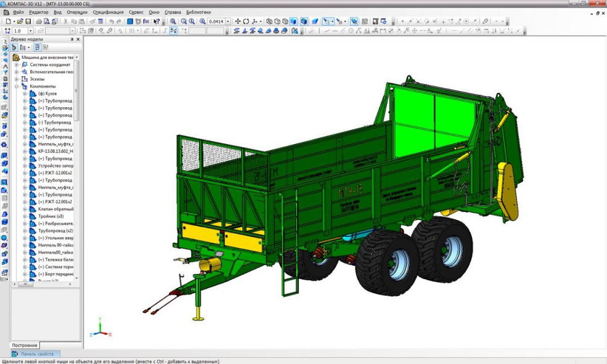
Task: Open the Панель свойств panel
Action: click(x=37, y=354)
